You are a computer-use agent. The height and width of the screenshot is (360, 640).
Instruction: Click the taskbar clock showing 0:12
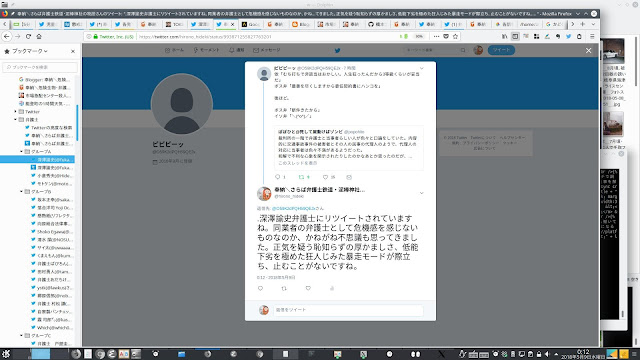pos(583,354)
